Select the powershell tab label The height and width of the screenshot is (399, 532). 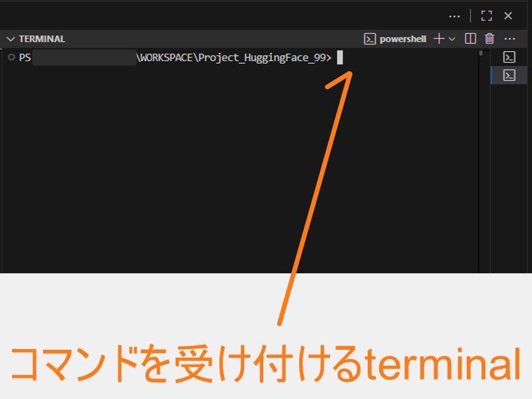[402, 39]
